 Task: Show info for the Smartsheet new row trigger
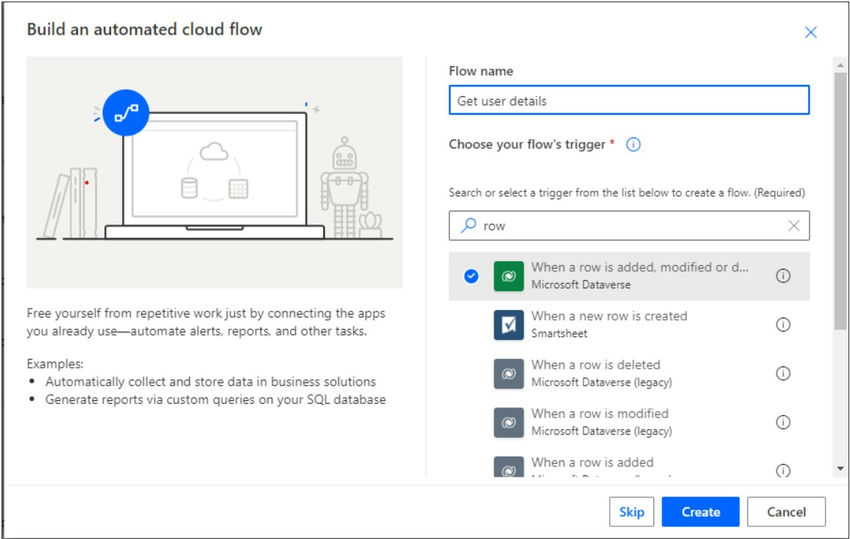[783, 325]
